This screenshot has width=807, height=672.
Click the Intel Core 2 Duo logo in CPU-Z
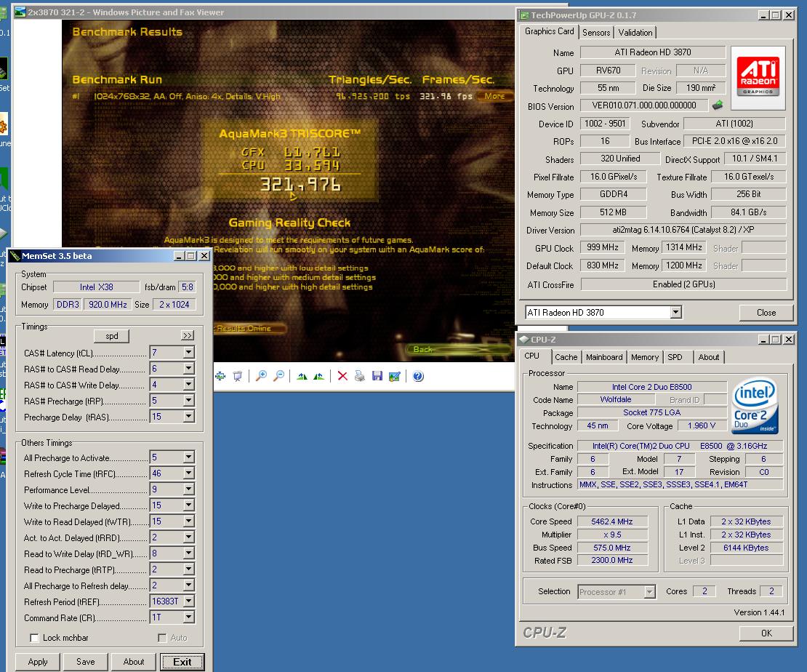tap(755, 407)
